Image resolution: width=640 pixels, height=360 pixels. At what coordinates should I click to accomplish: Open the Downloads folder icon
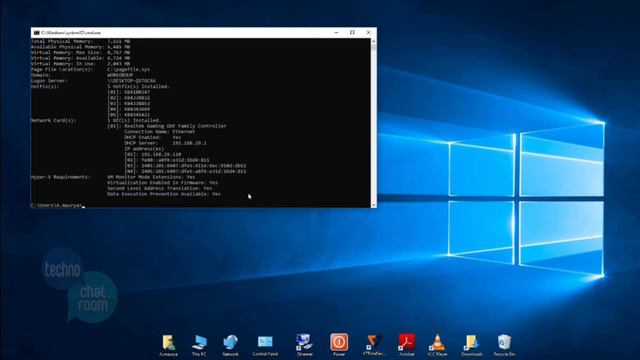pyautogui.click(x=471, y=345)
